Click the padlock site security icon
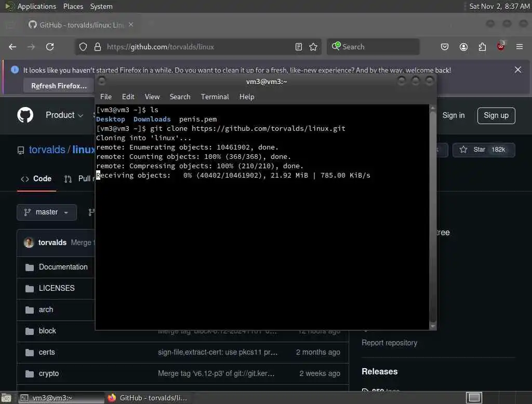This screenshot has width=532, height=404. click(x=98, y=47)
